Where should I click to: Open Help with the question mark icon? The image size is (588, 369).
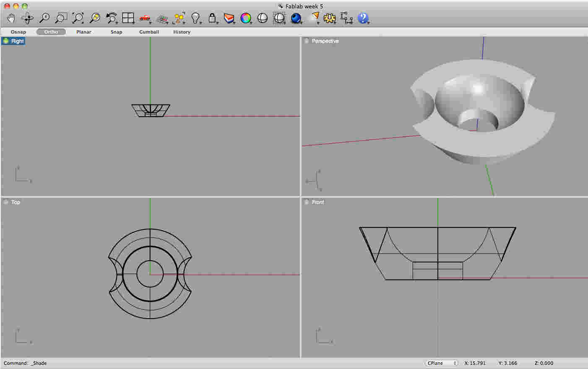[362, 18]
